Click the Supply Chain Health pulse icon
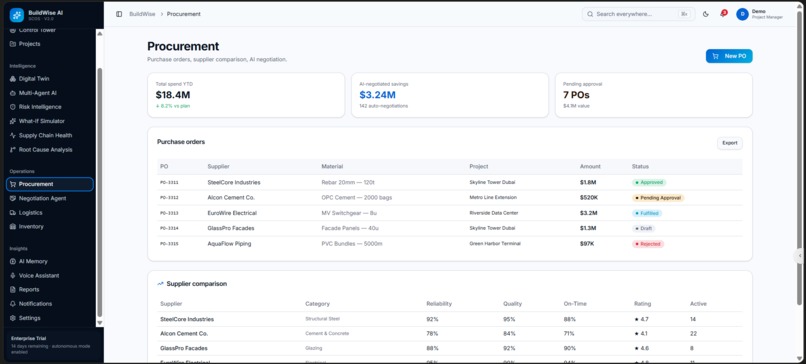 [13, 136]
